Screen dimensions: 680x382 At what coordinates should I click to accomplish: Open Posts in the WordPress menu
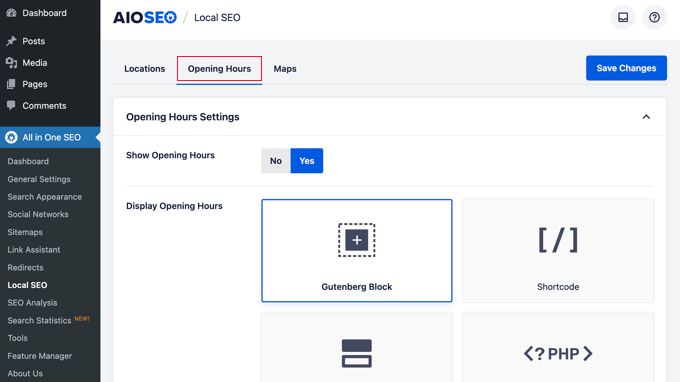(33, 41)
